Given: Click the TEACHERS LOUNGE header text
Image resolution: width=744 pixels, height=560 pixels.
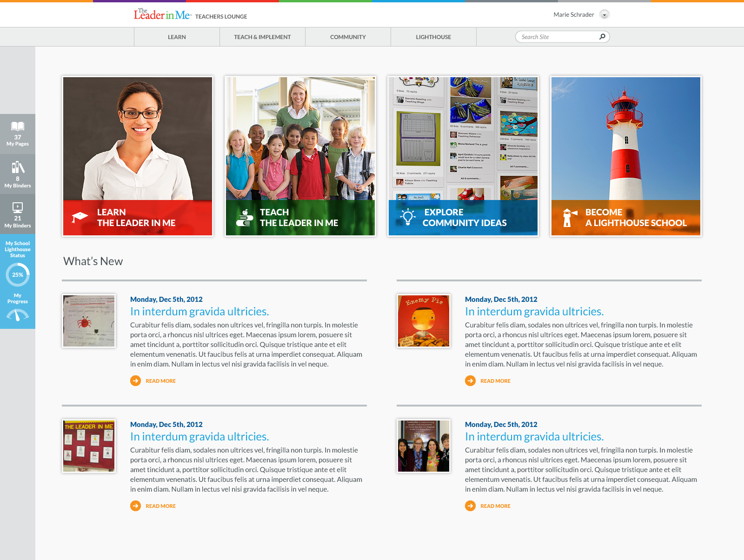Looking at the screenshot, I should pyautogui.click(x=221, y=17).
